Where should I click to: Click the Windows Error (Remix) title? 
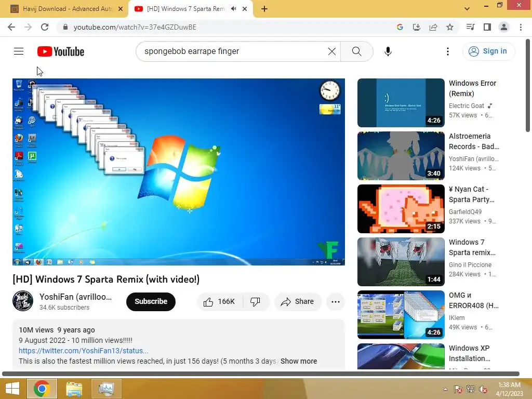coord(472,88)
